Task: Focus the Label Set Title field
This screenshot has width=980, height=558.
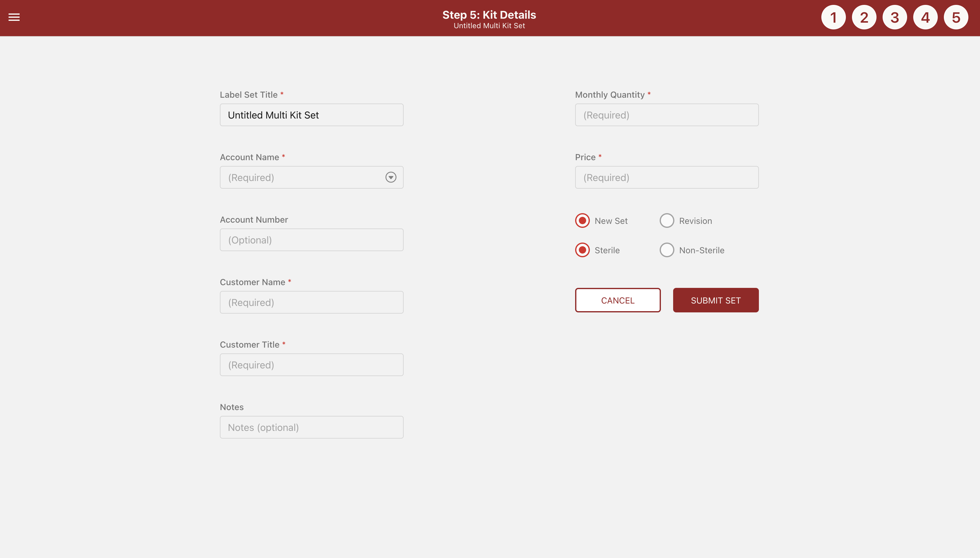Action: [x=311, y=115]
